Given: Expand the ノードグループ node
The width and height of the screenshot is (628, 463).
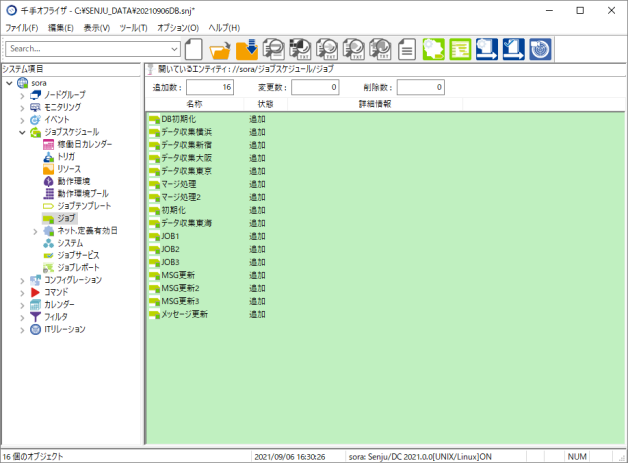Looking at the screenshot, I should (x=22, y=95).
